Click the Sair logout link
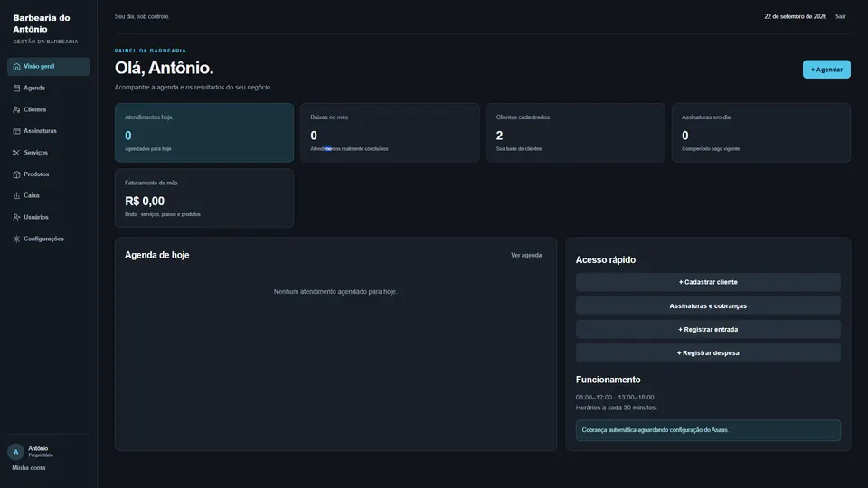868x488 pixels. [840, 16]
